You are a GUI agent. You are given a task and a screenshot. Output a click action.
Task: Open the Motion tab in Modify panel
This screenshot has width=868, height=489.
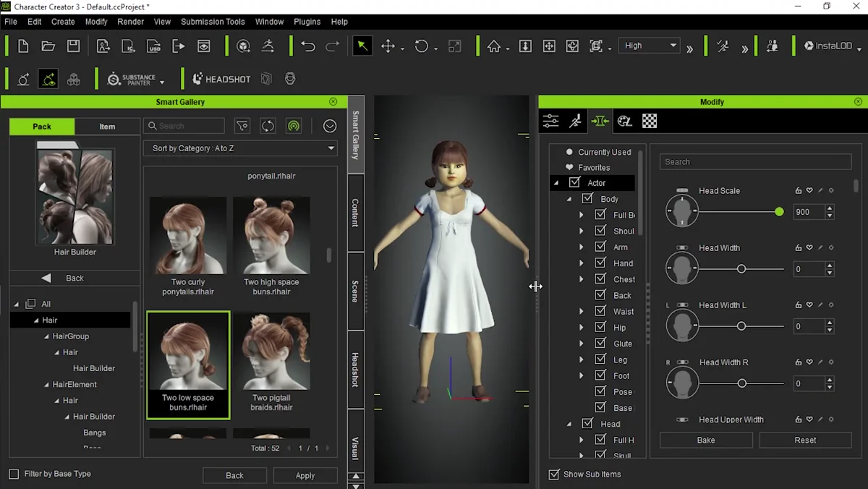pyautogui.click(x=576, y=122)
